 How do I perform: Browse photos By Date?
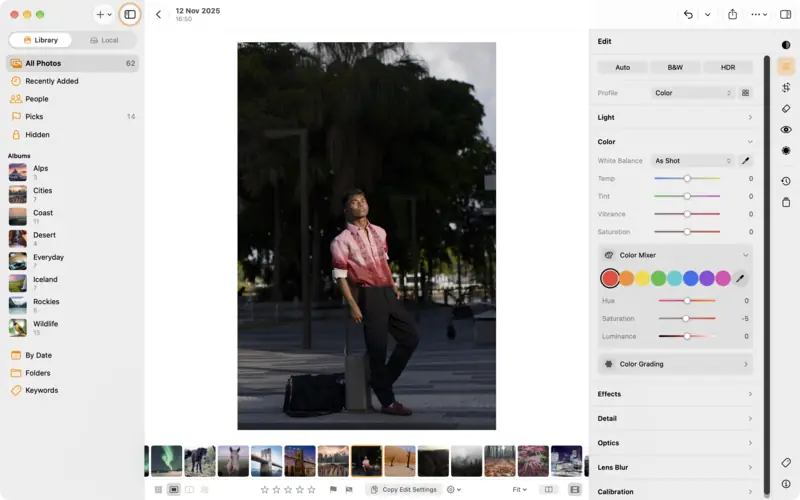[x=72, y=355]
